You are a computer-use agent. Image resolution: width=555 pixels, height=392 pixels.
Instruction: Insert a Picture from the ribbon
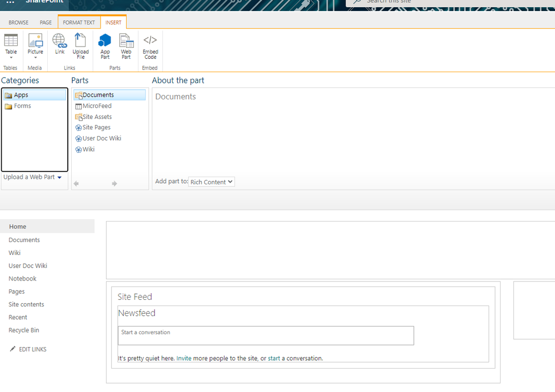pyautogui.click(x=36, y=46)
